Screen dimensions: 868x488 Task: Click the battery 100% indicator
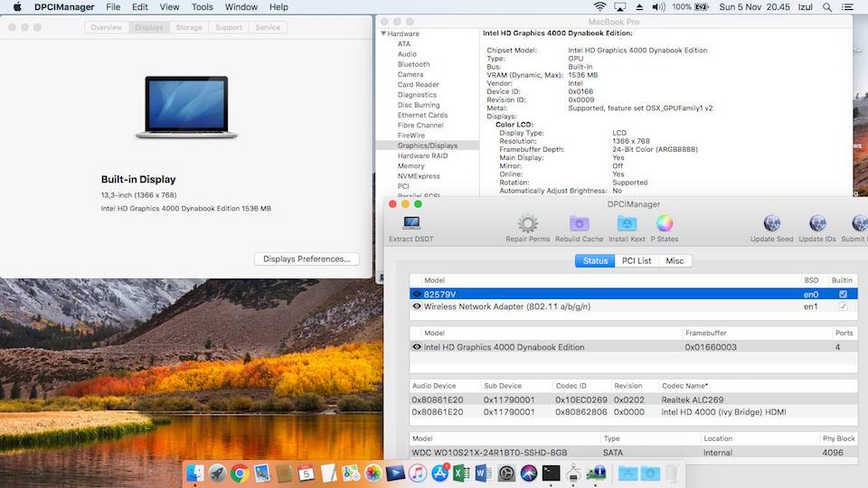690,7
